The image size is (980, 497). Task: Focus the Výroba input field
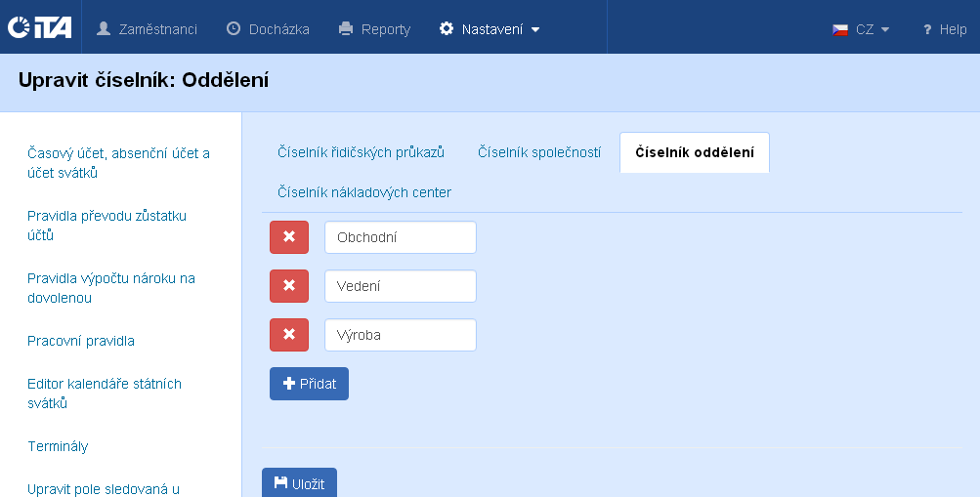[x=400, y=335]
